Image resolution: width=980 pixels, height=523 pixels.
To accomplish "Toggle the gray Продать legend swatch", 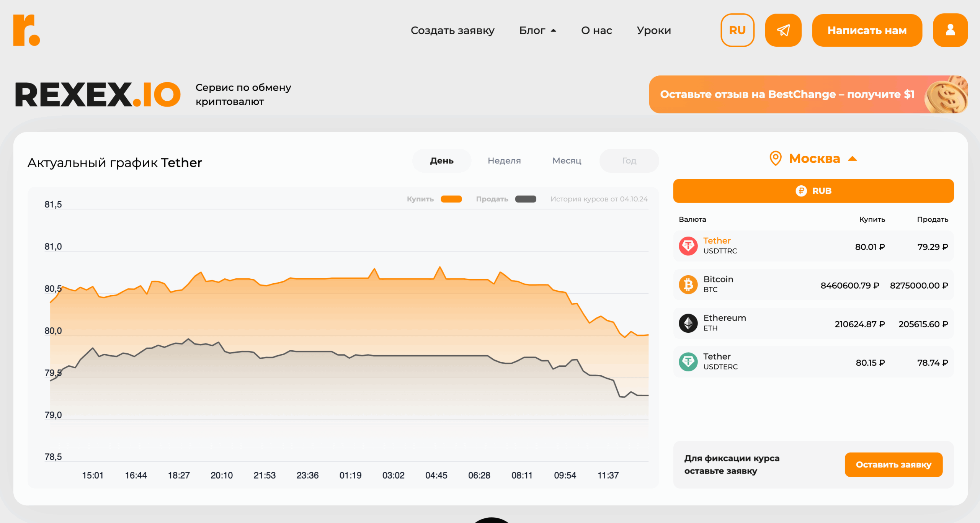I will coord(526,199).
